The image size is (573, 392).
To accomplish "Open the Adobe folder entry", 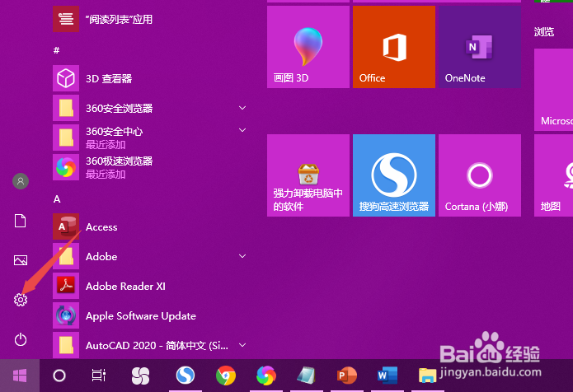I will tap(150, 256).
